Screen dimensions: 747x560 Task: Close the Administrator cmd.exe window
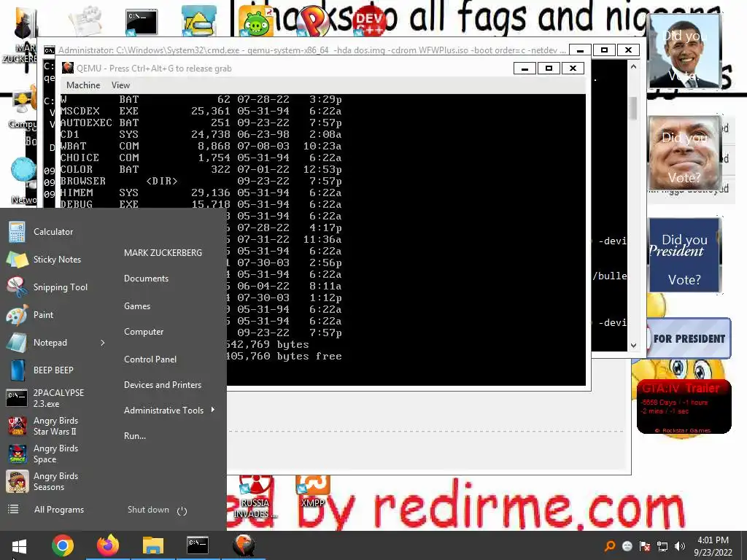(628, 50)
